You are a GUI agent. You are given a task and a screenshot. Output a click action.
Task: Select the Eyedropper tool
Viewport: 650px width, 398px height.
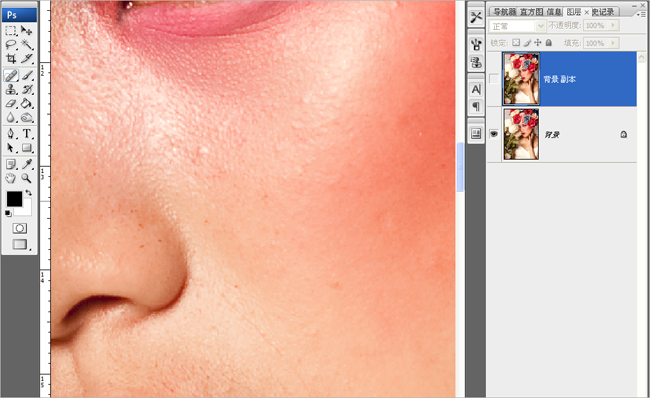pyautogui.click(x=27, y=164)
